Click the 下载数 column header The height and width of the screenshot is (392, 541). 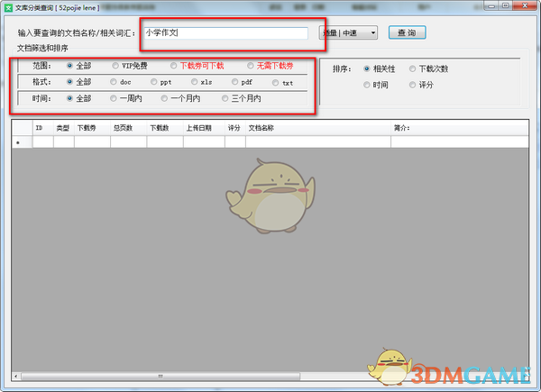pyautogui.click(x=165, y=128)
